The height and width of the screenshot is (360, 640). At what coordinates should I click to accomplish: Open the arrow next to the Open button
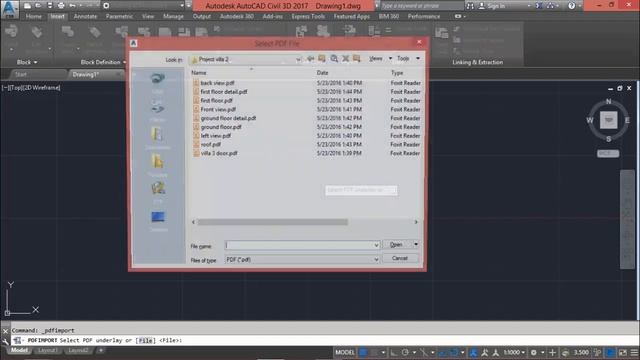(416, 244)
